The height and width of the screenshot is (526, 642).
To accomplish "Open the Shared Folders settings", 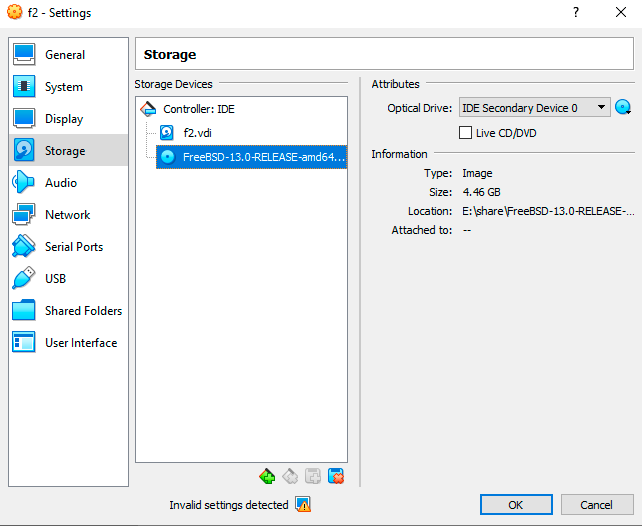I will click(83, 311).
